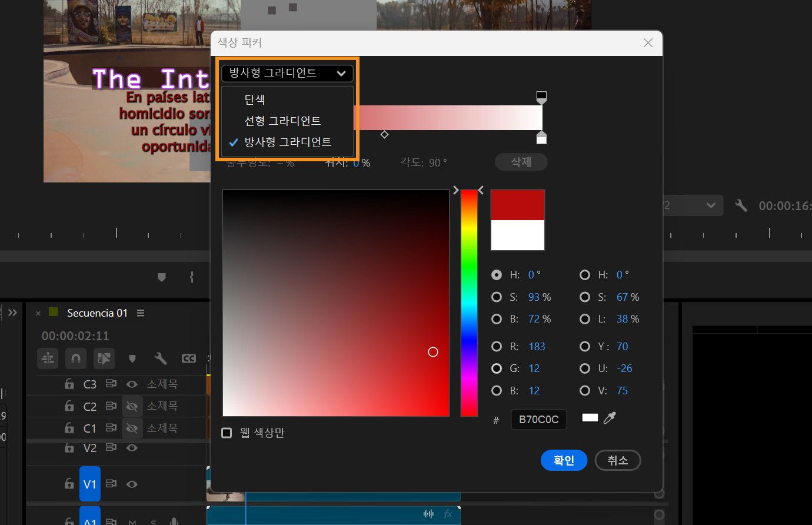Open timeline Settings with the wrench icon
The image size is (812, 525).
coord(161,358)
